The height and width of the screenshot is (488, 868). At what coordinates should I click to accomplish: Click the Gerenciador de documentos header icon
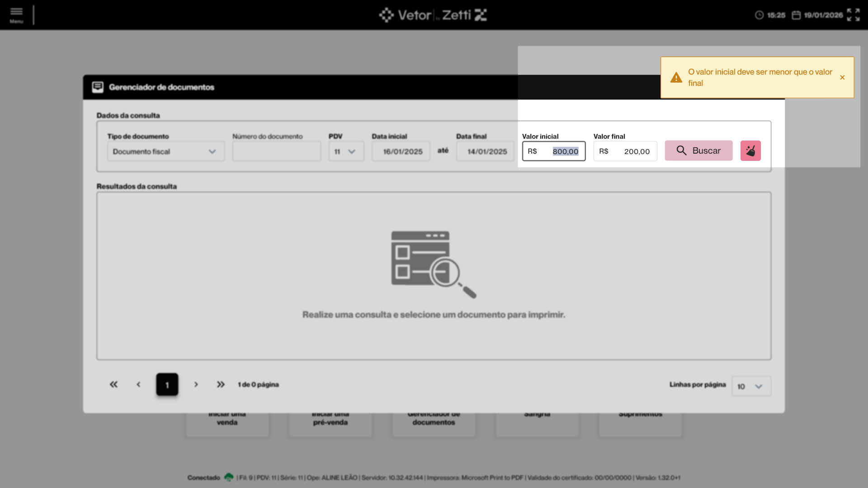pyautogui.click(x=98, y=87)
